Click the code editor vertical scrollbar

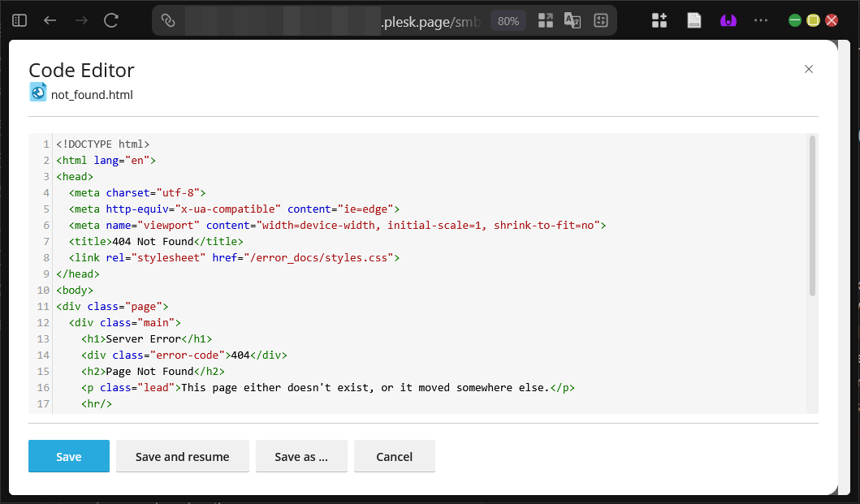pyautogui.click(x=812, y=216)
